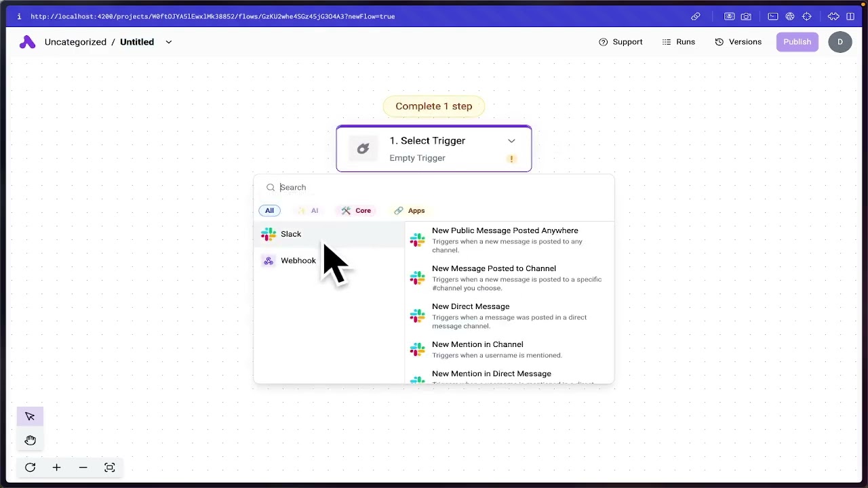Select New Direct Message trigger
Screen dimensions: 868x488
point(509,316)
